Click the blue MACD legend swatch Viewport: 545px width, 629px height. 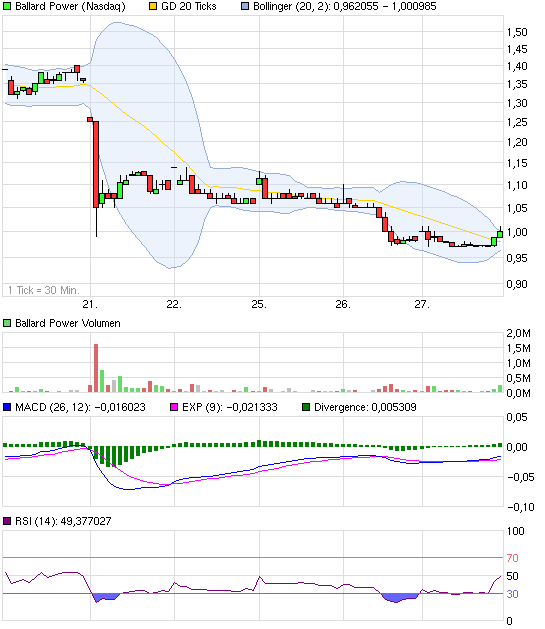pos(7,407)
